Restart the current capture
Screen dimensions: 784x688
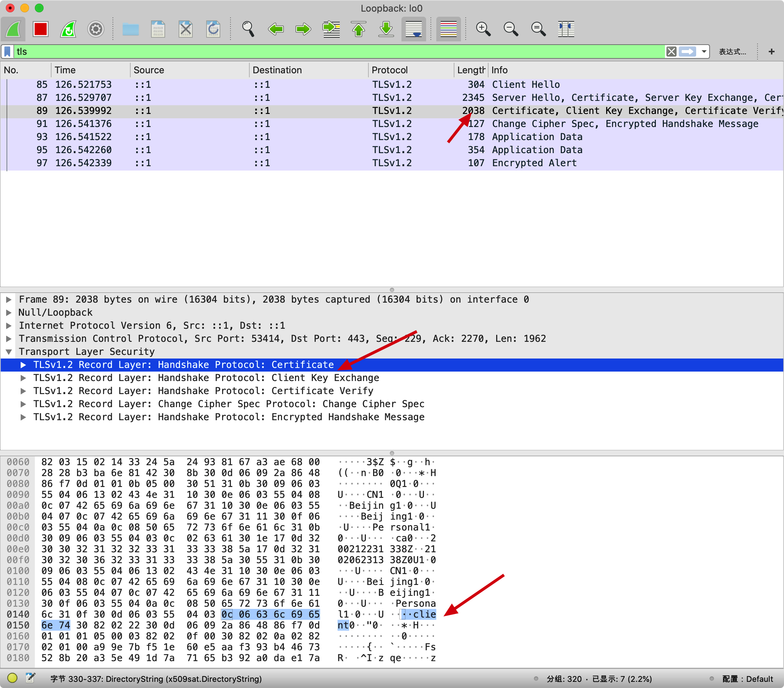[68, 29]
